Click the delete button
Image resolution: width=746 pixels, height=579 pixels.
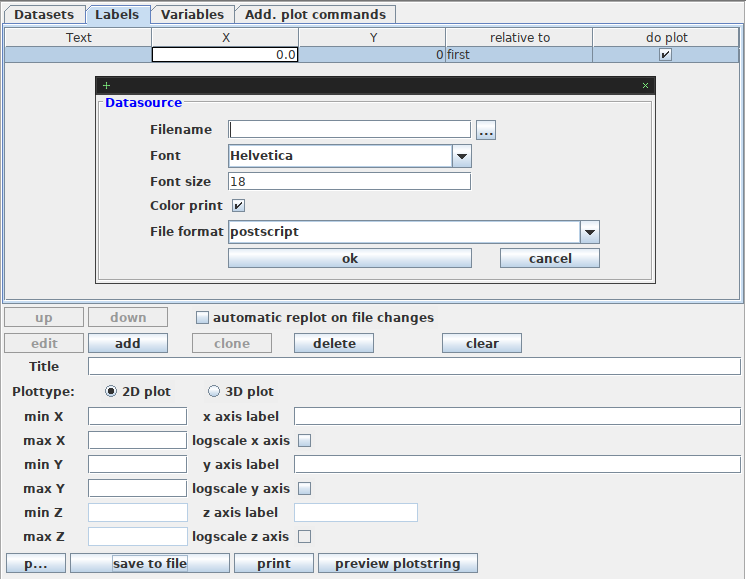coord(334,343)
